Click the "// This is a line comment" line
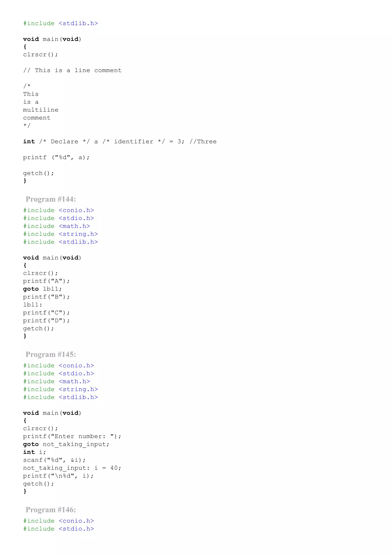Image resolution: width=392 pixels, height=555 pixels. point(73,70)
